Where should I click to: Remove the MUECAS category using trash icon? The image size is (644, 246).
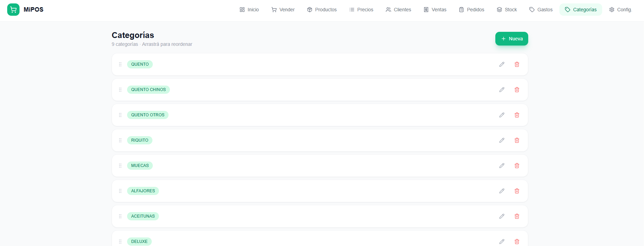[x=517, y=166]
